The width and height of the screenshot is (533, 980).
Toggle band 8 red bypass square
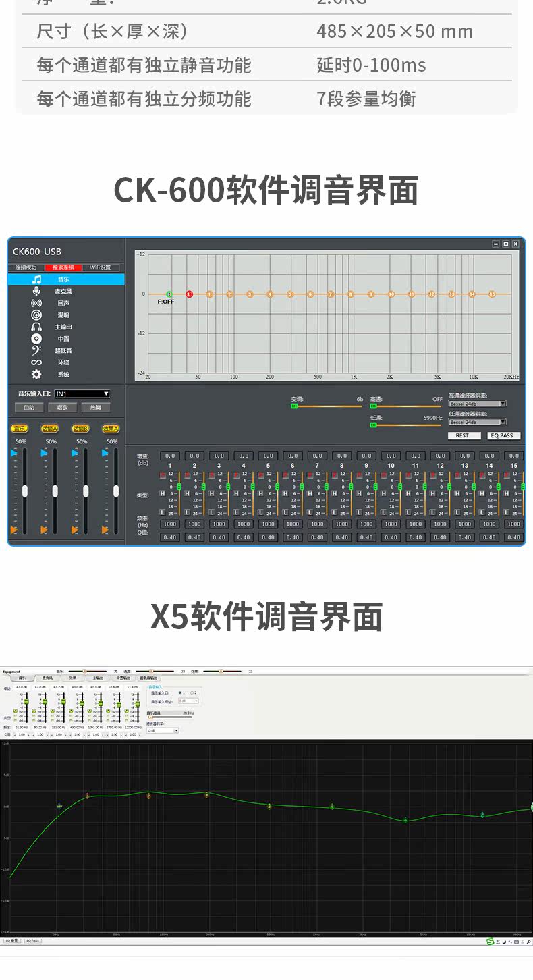(334, 475)
